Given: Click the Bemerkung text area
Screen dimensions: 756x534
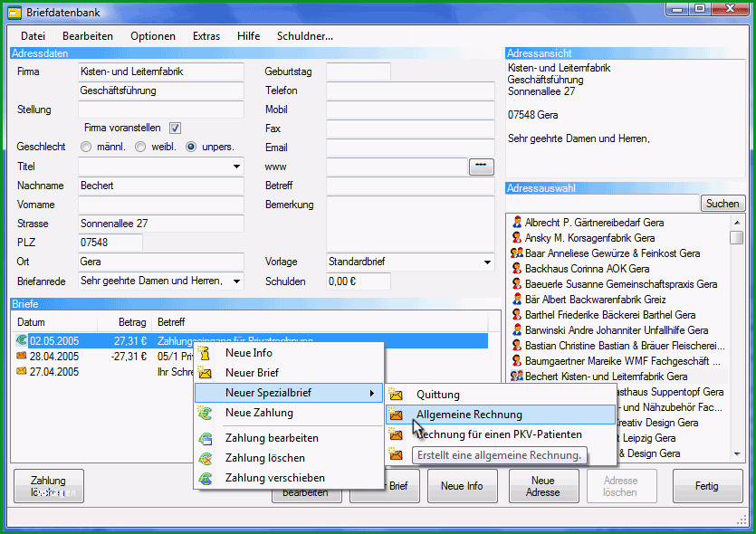Looking at the screenshot, I should click(410, 224).
